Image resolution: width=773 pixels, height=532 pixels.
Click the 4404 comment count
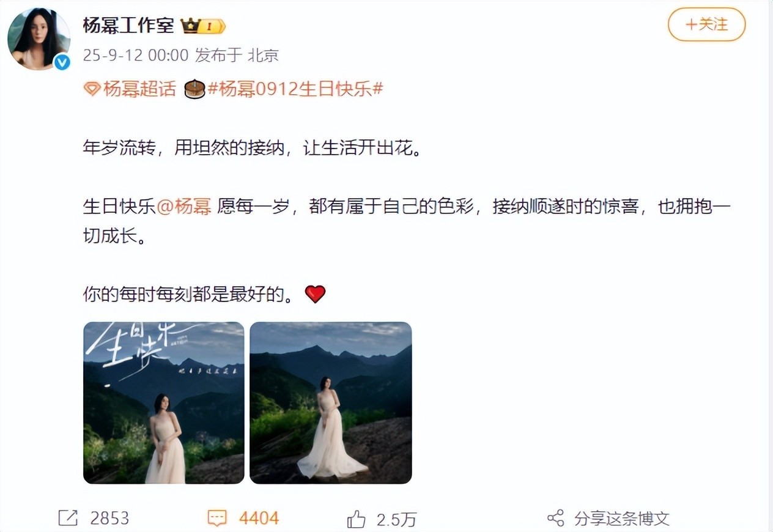(x=259, y=519)
